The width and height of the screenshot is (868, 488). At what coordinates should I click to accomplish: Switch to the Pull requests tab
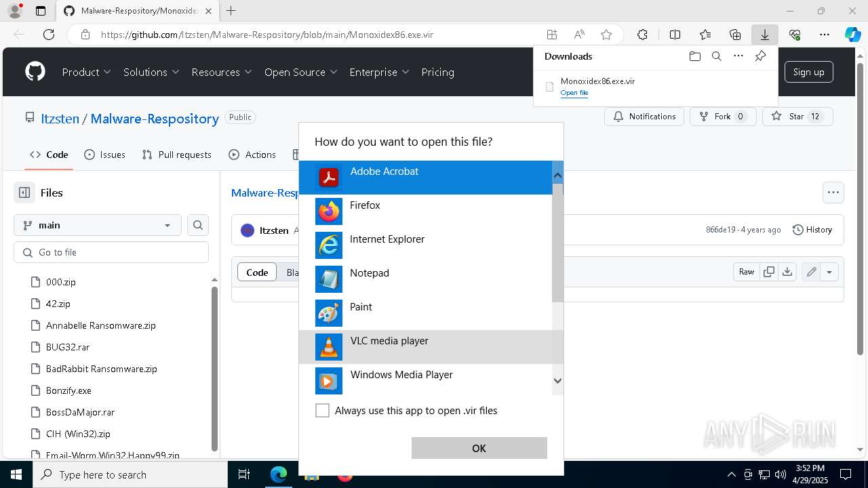[177, 155]
